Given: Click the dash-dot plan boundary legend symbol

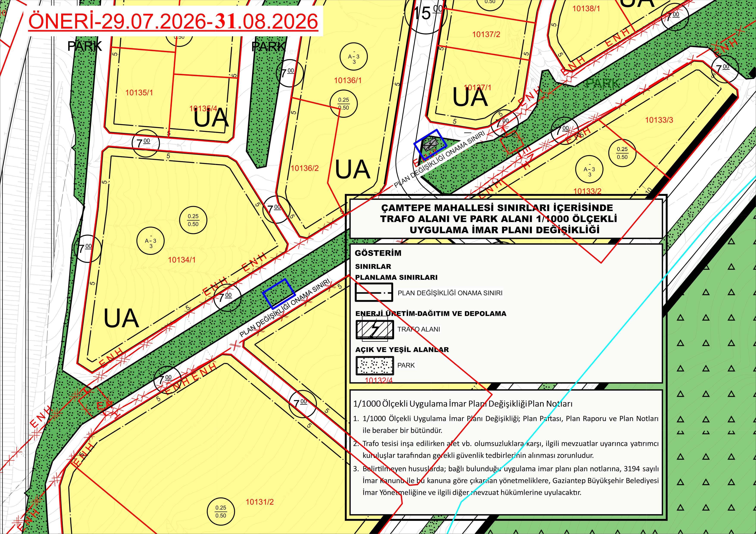Looking at the screenshot, I should coord(374,293).
